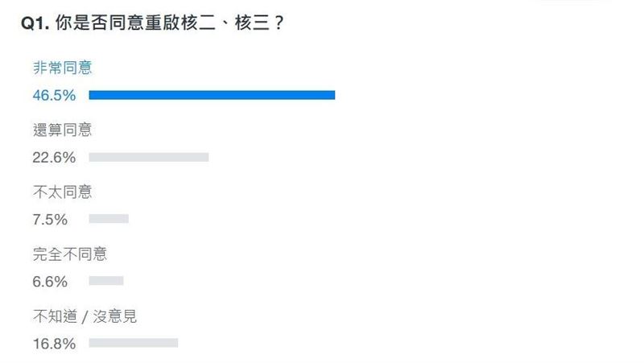This screenshot has height=363, width=644.
Task: Click the 6.6% percentage value
Action: pyautogui.click(x=50, y=282)
